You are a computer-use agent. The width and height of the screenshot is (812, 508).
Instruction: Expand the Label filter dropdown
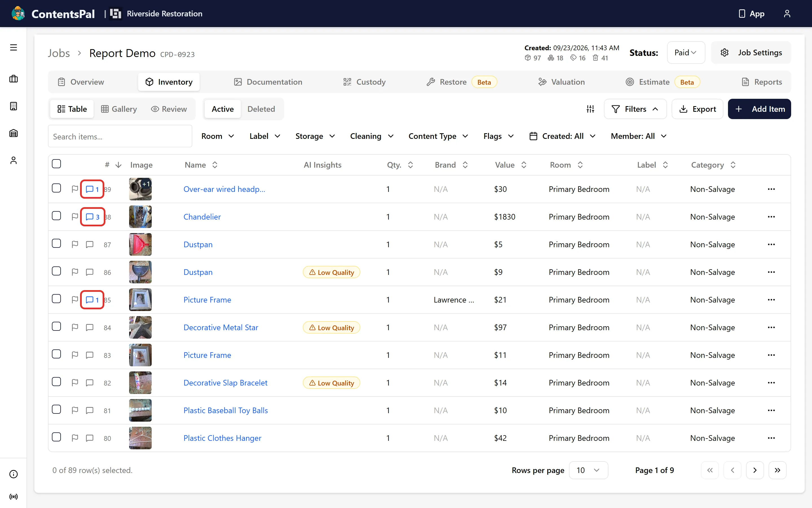(265, 136)
